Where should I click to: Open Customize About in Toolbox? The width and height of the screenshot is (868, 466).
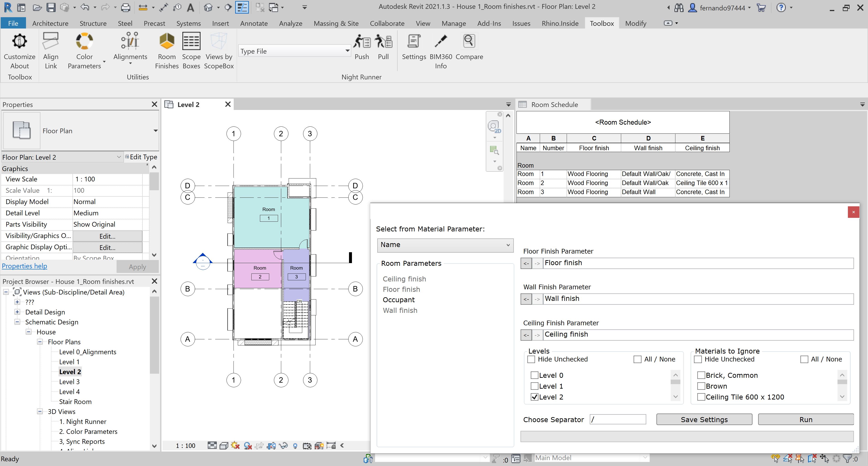pyautogui.click(x=19, y=51)
